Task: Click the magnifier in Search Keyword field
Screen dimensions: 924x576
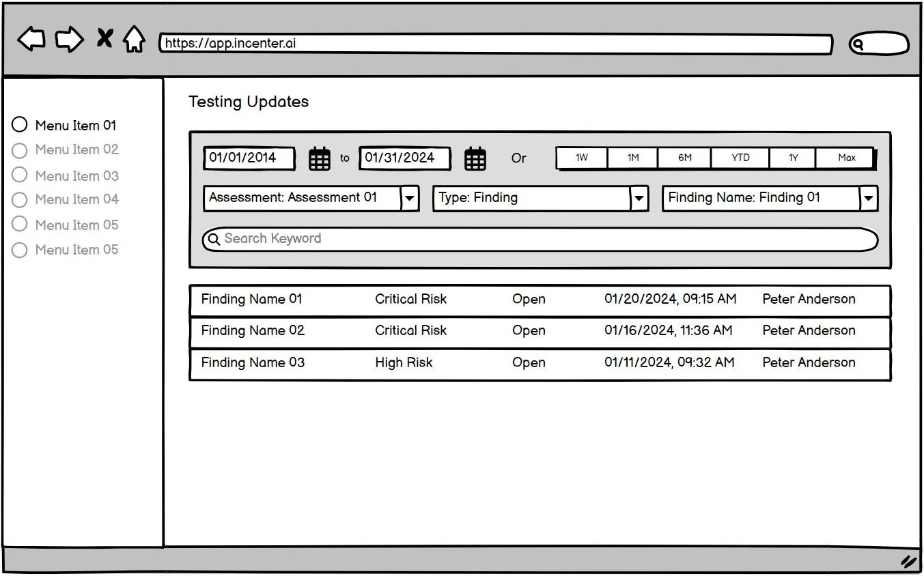Action: pyautogui.click(x=214, y=240)
